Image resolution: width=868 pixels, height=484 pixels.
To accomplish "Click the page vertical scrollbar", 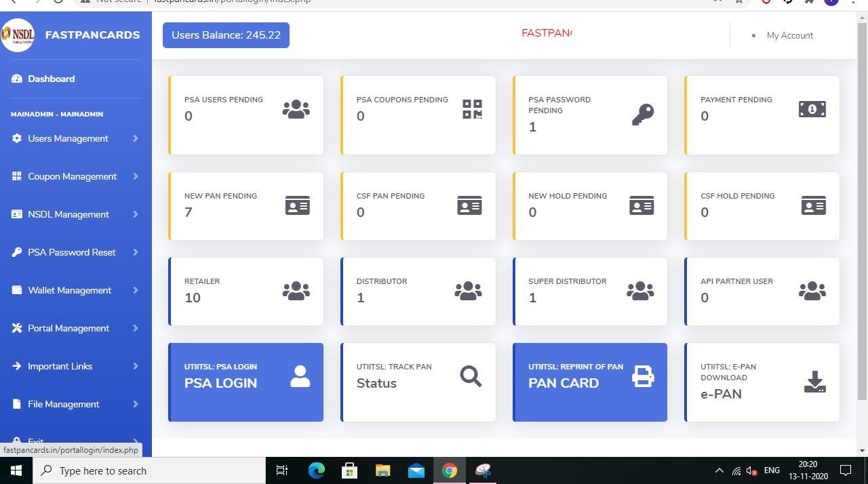I will point(862,203).
